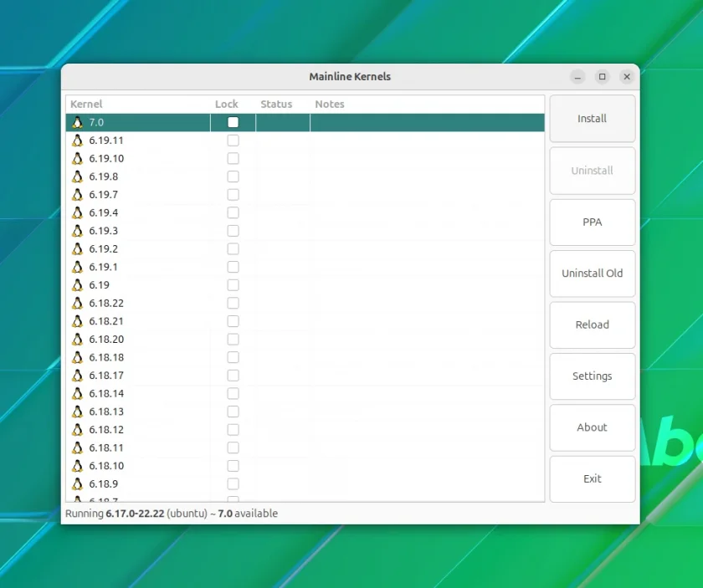Click the penguin icon beside kernel 6.18.10
Viewport: 703px width, 588px height.
click(x=78, y=466)
